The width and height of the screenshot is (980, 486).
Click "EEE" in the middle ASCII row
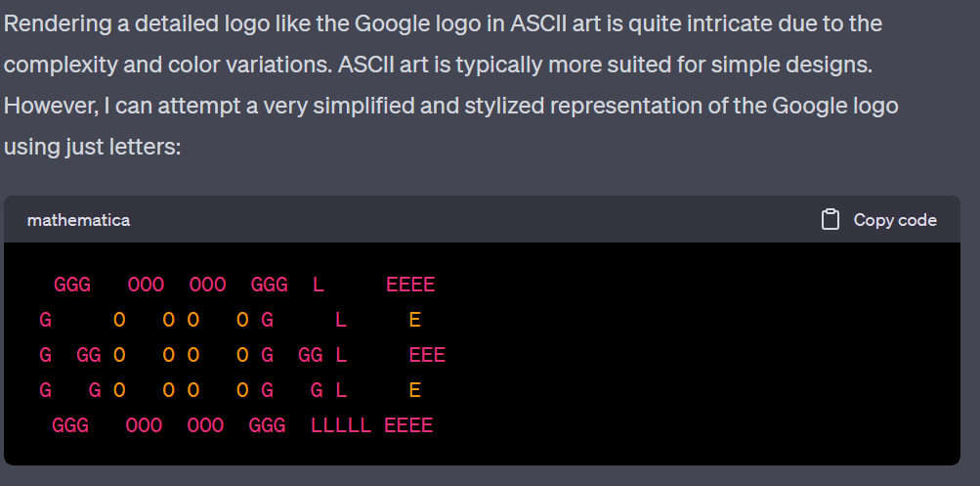click(427, 355)
